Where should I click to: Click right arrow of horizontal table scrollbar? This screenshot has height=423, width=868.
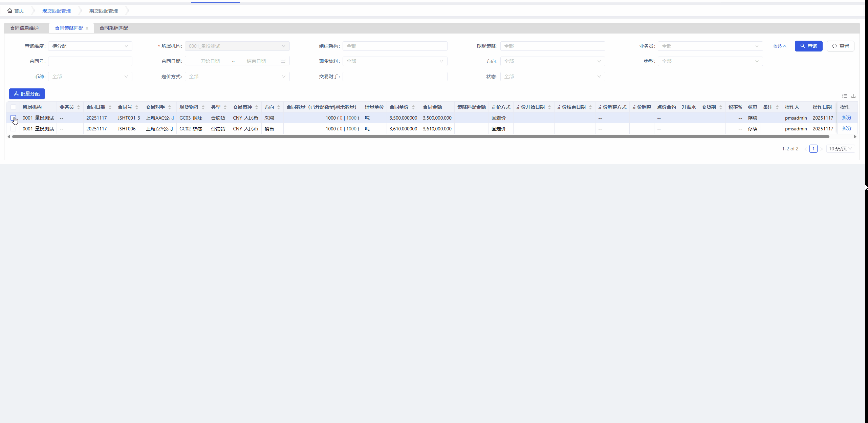tap(855, 137)
